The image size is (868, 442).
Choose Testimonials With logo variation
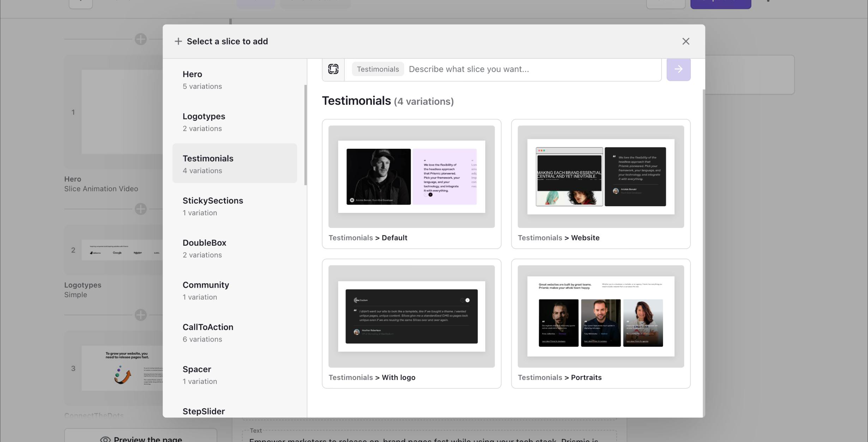[x=411, y=316]
